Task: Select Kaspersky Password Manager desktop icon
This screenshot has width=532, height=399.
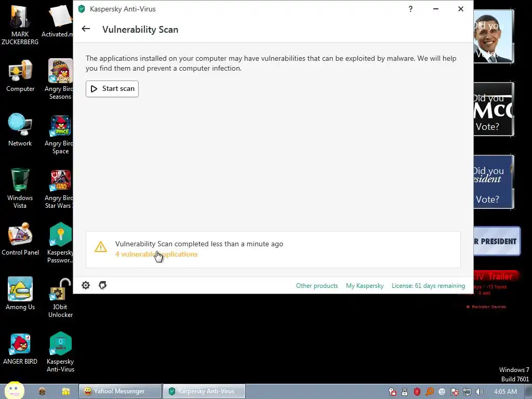Action: pyautogui.click(x=60, y=243)
